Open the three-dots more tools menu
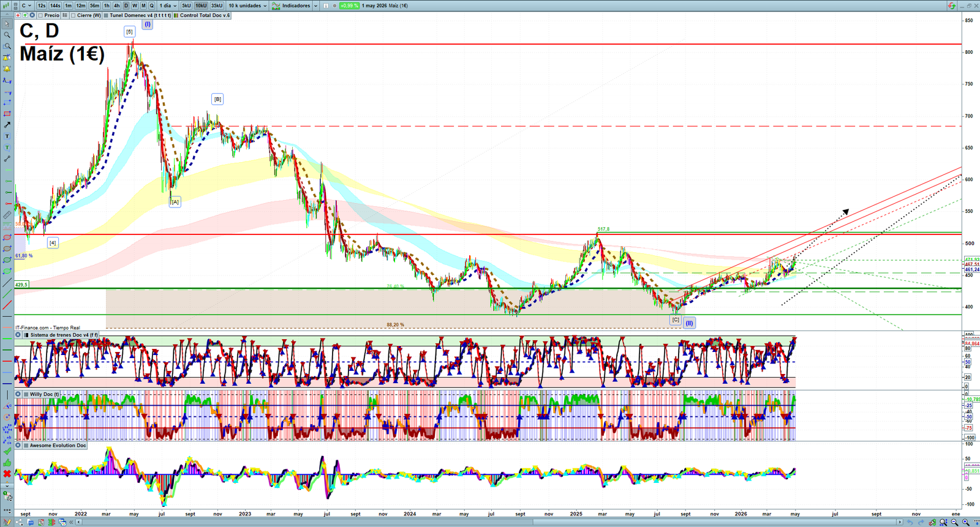 coord(7,510)
